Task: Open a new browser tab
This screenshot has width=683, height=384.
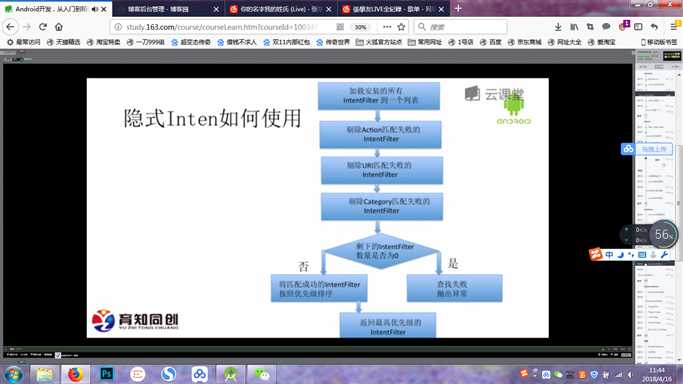Action: click(x=458, y=8)
